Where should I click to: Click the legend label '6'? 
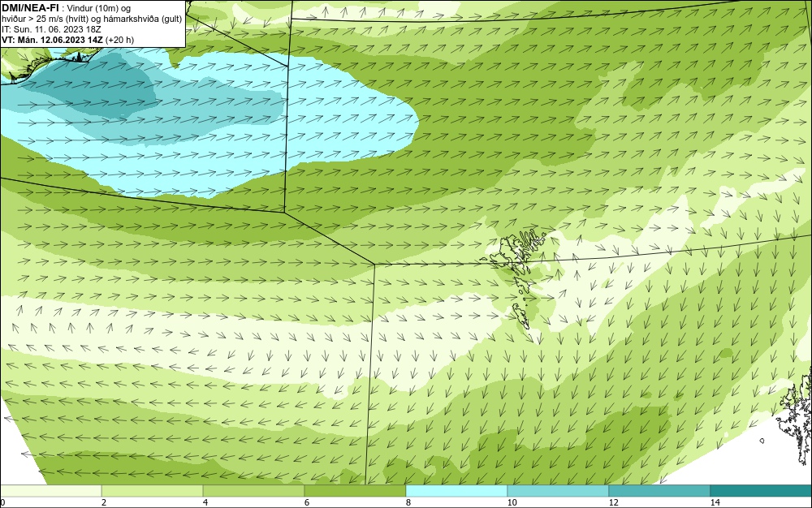point(307,502)
